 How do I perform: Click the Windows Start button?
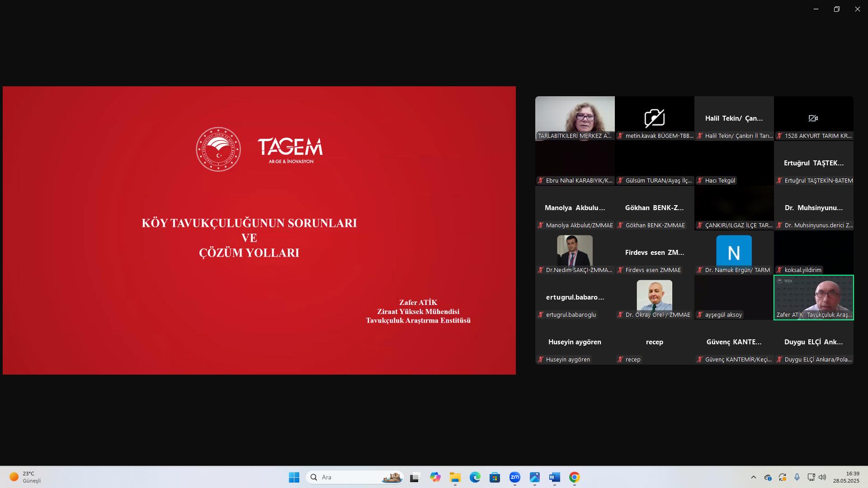(x=294, y=477)
